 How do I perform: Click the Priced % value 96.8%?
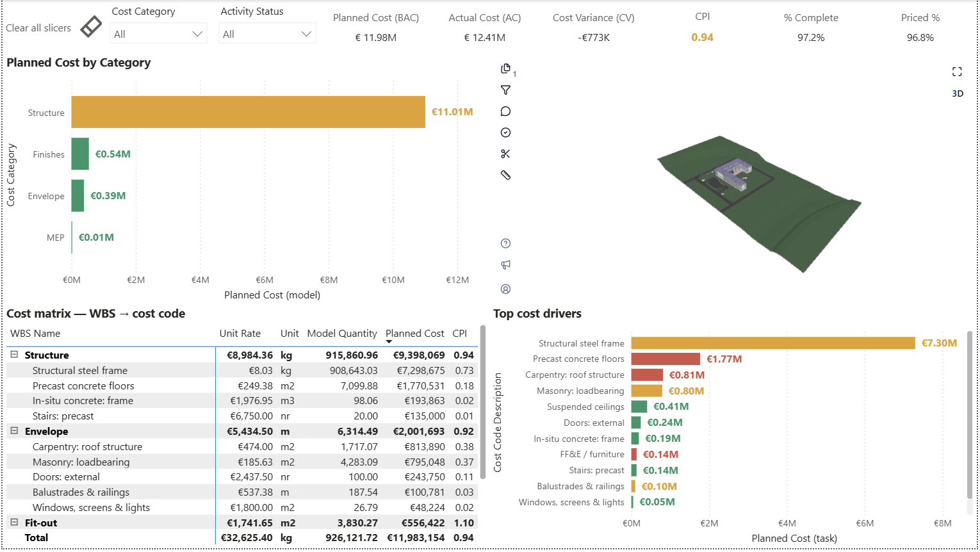point(920,38)
